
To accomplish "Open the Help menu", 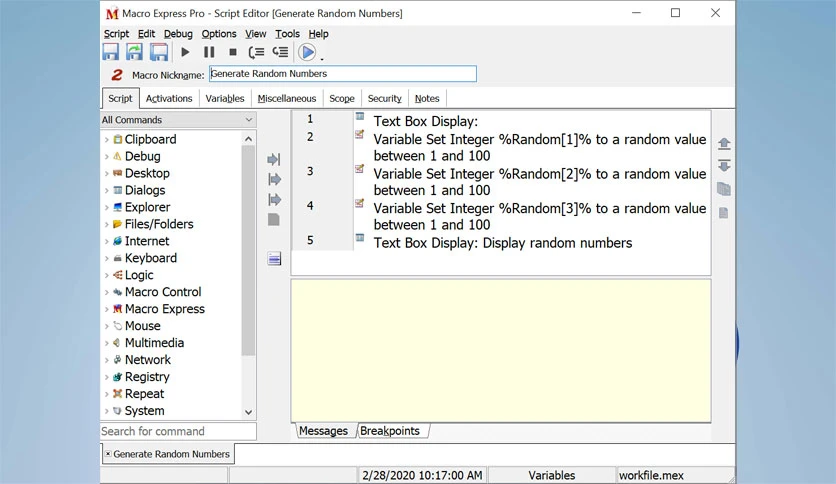I will click(x=318, y=34).
